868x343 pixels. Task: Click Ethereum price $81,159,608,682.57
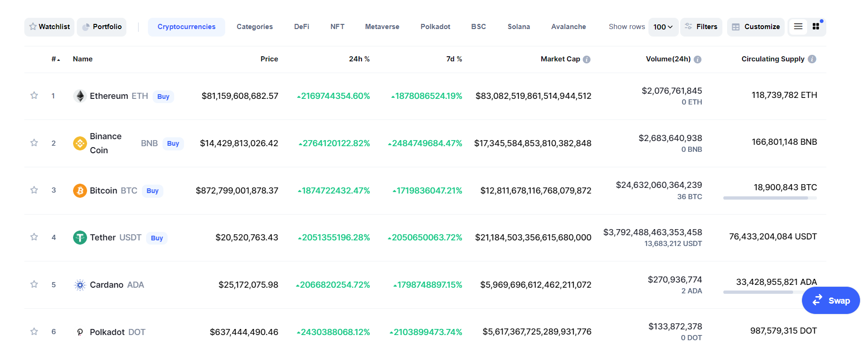[x=240, y=96]
